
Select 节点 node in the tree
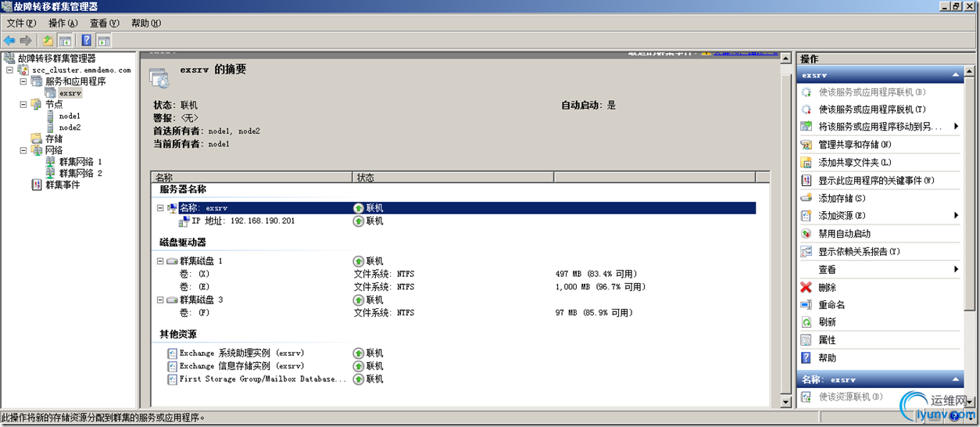pos(54,104)
